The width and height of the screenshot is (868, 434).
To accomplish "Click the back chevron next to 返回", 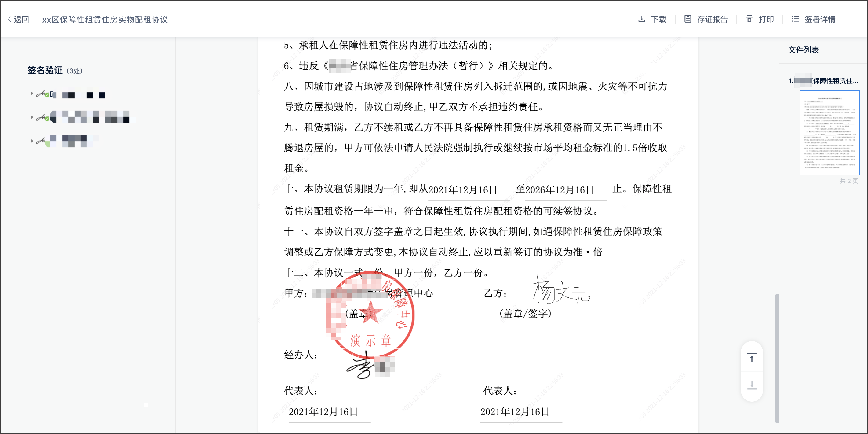I will pyautogui.click(x=9, y=19).
